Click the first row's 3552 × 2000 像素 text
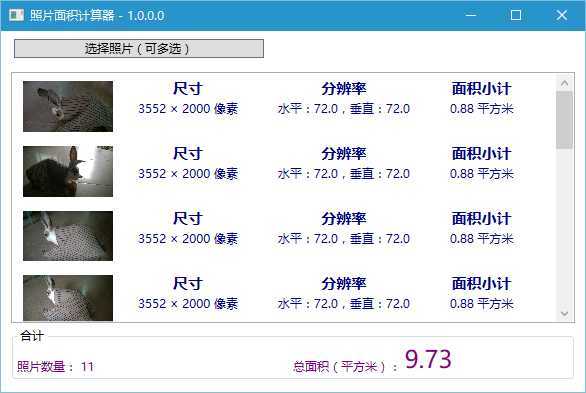This screenshot has height=393, width=586. pos(188,109)
